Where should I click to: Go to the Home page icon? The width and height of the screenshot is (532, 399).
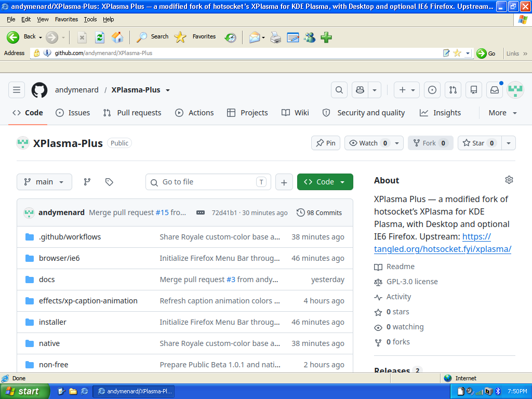point(117,37)
